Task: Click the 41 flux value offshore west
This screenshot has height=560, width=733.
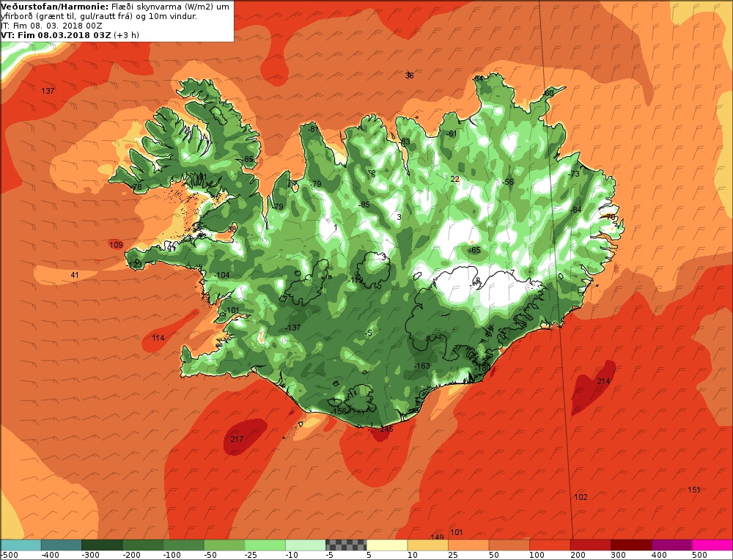Action: (x=75, y=275)
